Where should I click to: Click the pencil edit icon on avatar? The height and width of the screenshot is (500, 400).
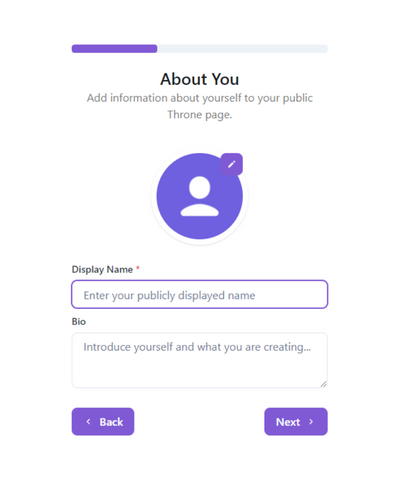coord(232,164)
